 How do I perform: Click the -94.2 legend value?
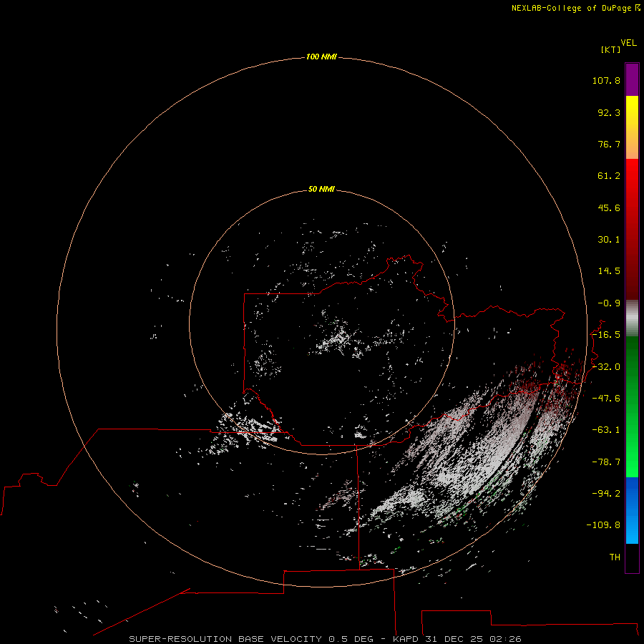tap(606, 493)
